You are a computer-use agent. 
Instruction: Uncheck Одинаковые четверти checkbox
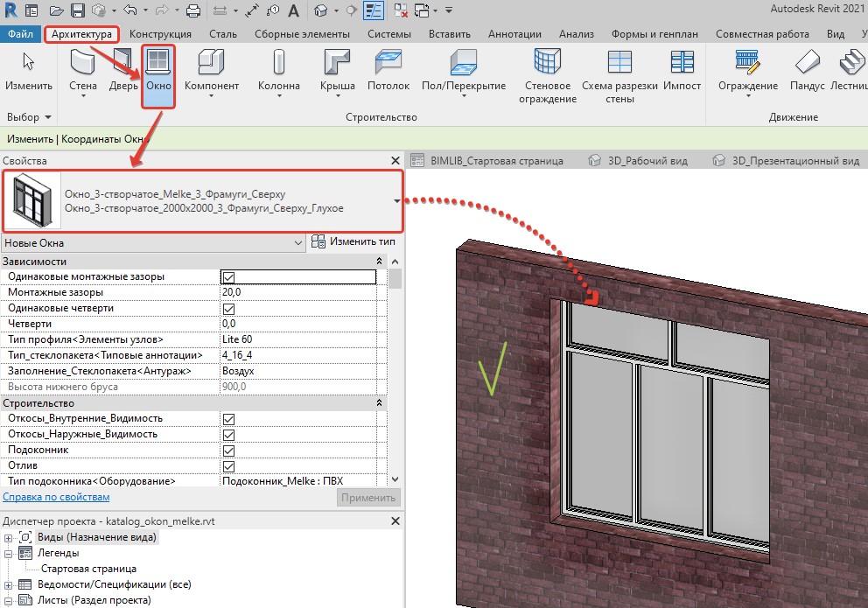(228, 309)
